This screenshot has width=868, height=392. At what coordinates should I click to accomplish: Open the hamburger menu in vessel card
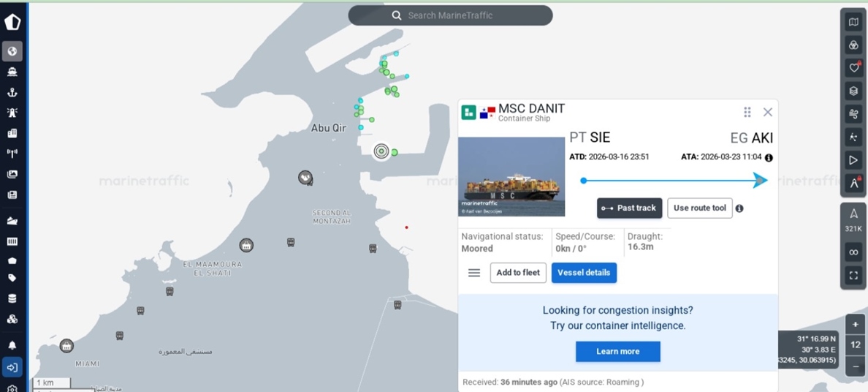click(x=474, y=273)
